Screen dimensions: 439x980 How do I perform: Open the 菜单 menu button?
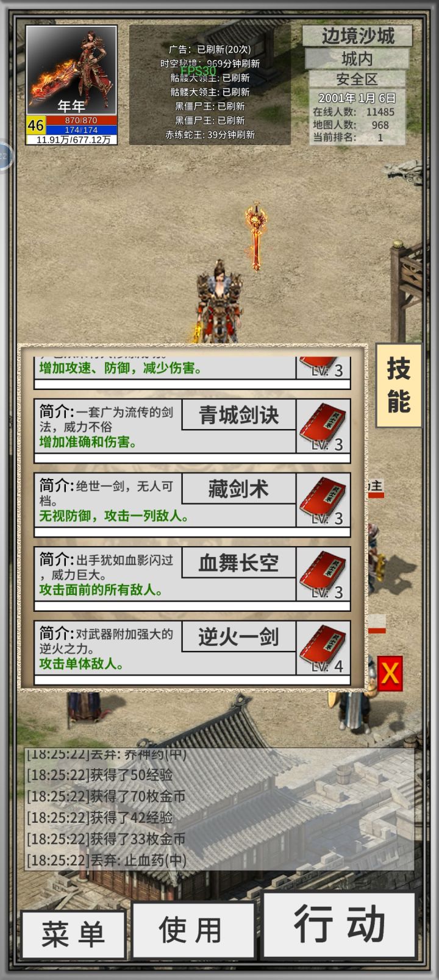coord(73,934)
